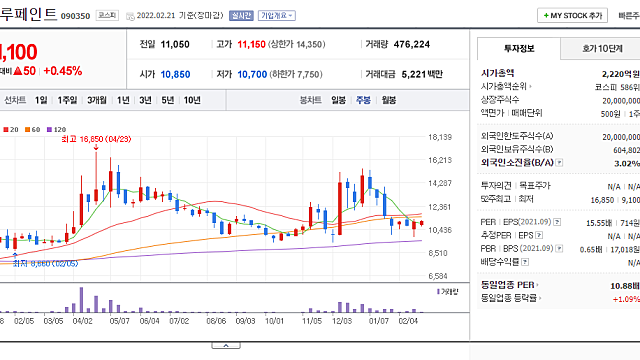This screenshot has height=360, width=640.
Task: Select the 10년 line chart period
Action: pyautogui.click(x=192, y=100)
